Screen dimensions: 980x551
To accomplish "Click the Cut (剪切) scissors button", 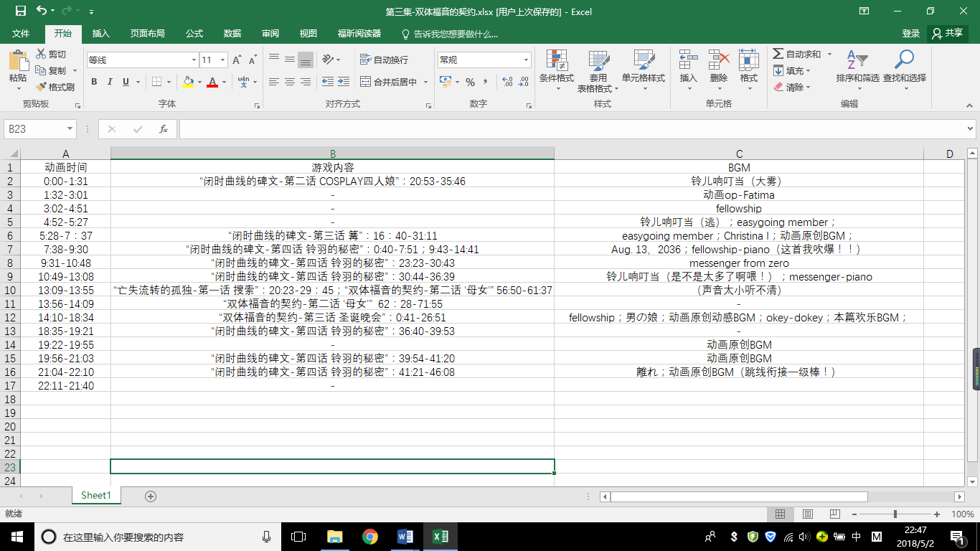I will pyautogui.click(x=51, y=55).
